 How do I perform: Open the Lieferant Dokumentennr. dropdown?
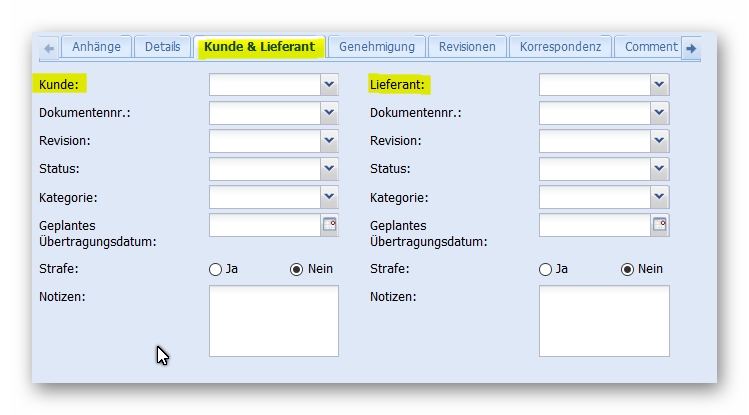pyautogui.click(x=659, y=113)
